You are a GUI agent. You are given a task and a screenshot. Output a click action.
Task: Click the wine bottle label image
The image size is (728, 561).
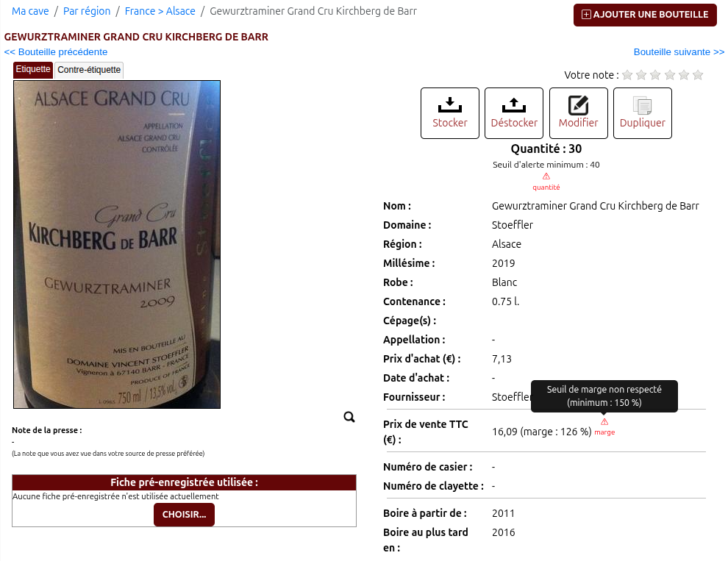tap(117, 245)
